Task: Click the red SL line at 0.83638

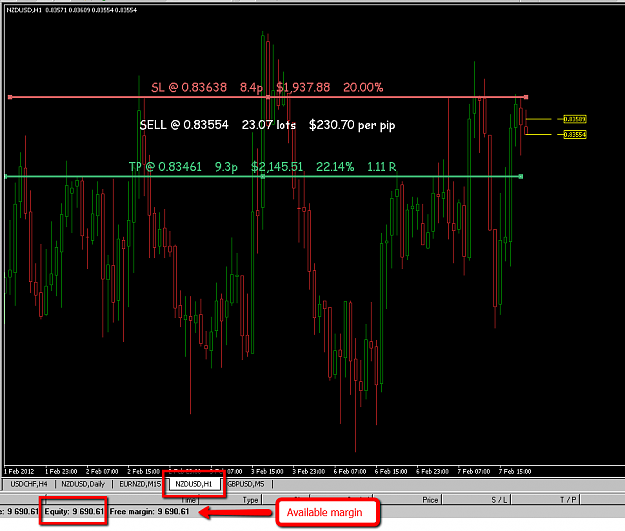Action: tap(268, 97)
